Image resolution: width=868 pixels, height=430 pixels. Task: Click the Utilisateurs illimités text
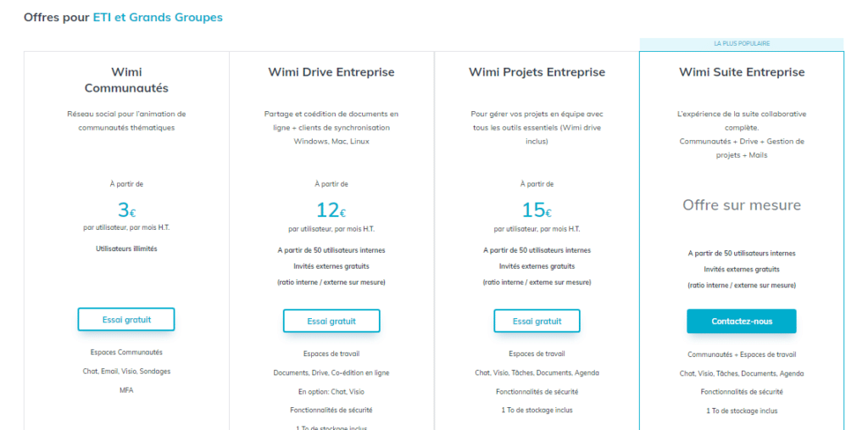coord(126,249)
